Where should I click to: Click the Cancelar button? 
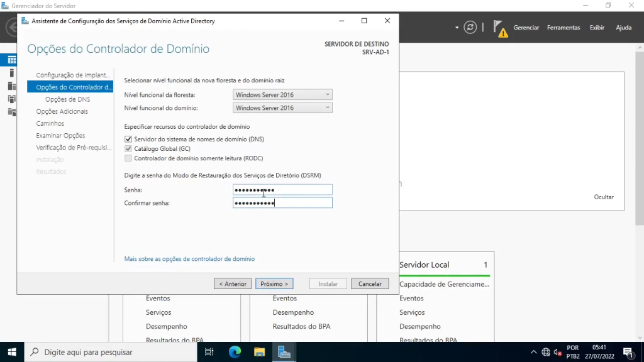(370, 283)
